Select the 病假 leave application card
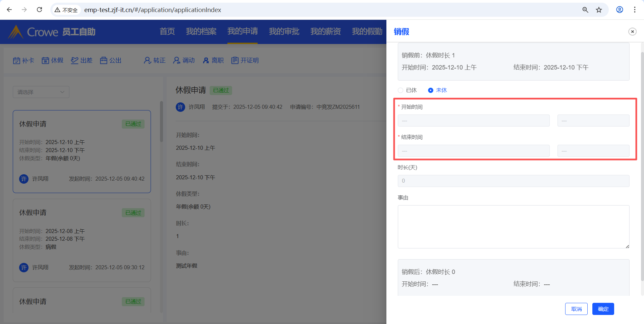Image resolution: width=644 pixels, height=324 pixels. 82,240
